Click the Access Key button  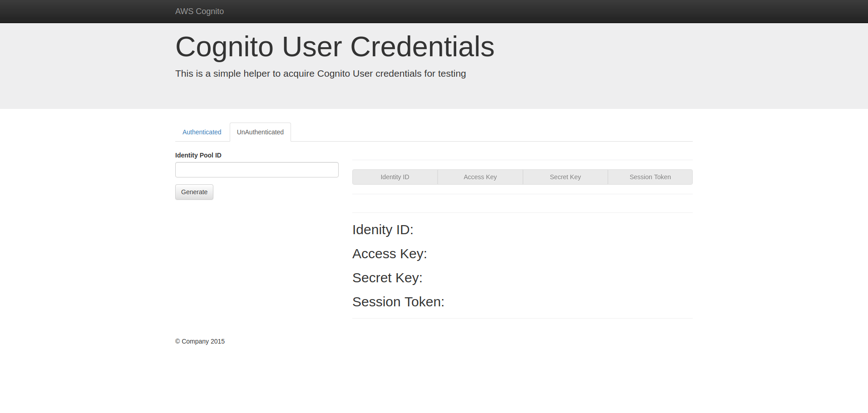tap(480, 177)
